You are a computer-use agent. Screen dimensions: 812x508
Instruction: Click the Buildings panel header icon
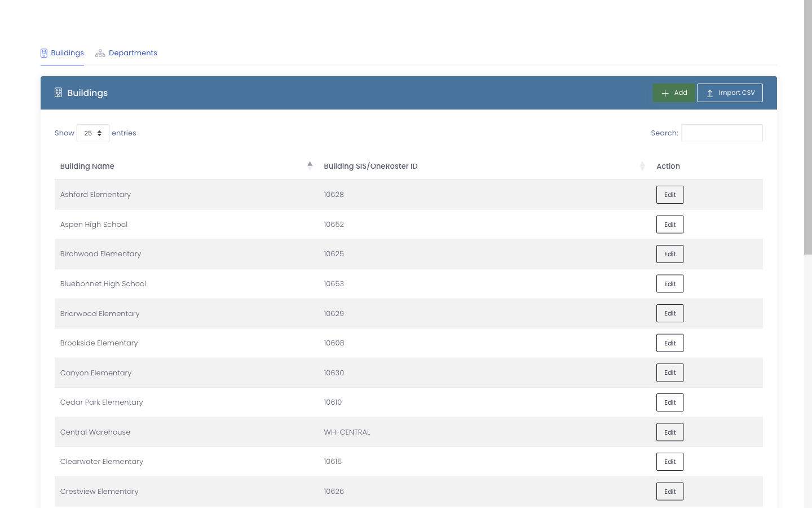pyautogui.click(x=58, y=93)
